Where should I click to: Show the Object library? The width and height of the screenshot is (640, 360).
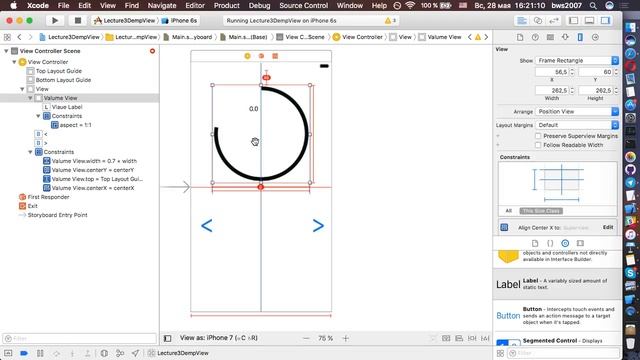[565, 243]
